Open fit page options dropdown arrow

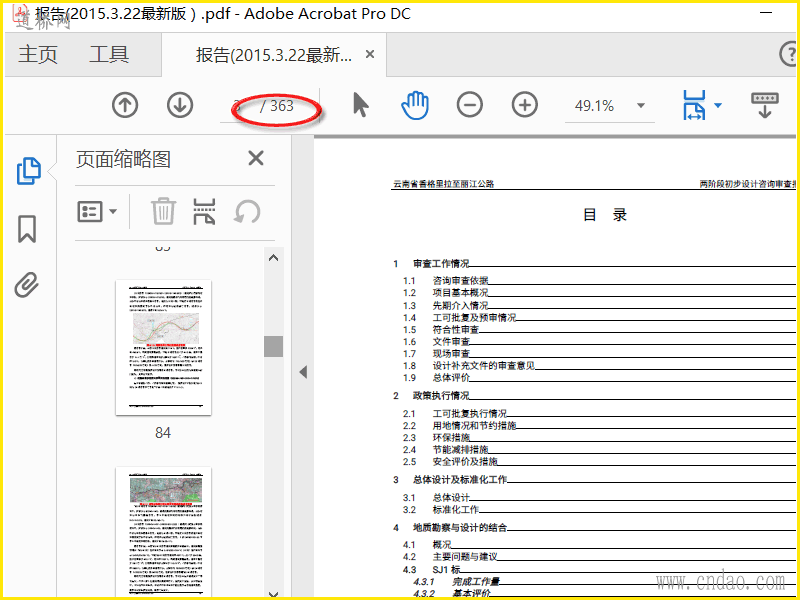click(x=718, y=106)
